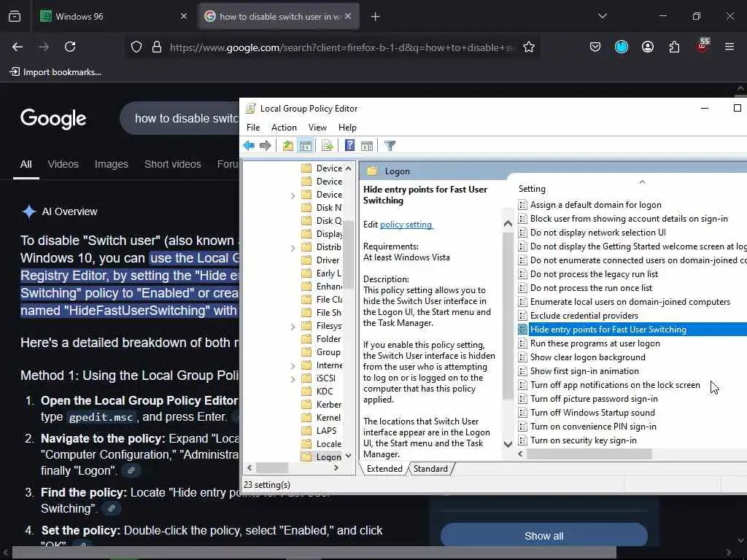Viewport: 747px width, 560px height.
Task: Bookmark this page with star icon
Action: click(x=529, y=47)
